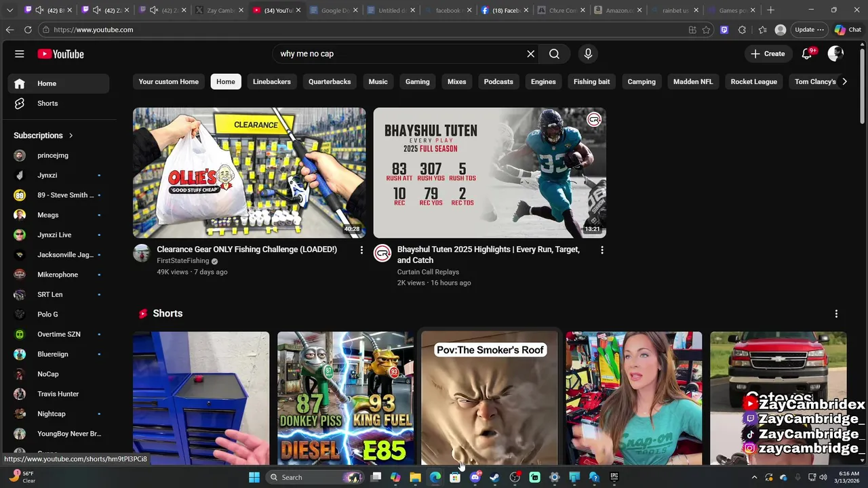Click the FirstStateFishing channel avatar
This screenshot has height=488, width=868.
pyautogui.click(x=142, y=253)
